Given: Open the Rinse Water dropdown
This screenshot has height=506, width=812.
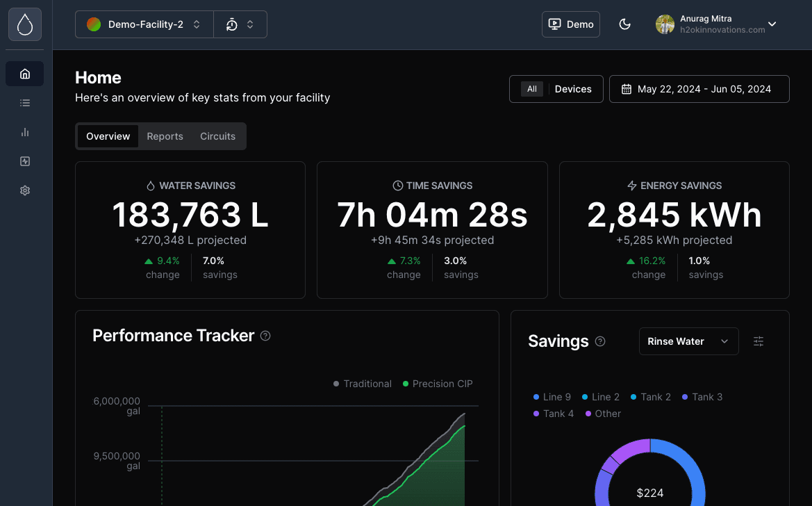Looking at the screenshot, I should (x=689, y=341).
